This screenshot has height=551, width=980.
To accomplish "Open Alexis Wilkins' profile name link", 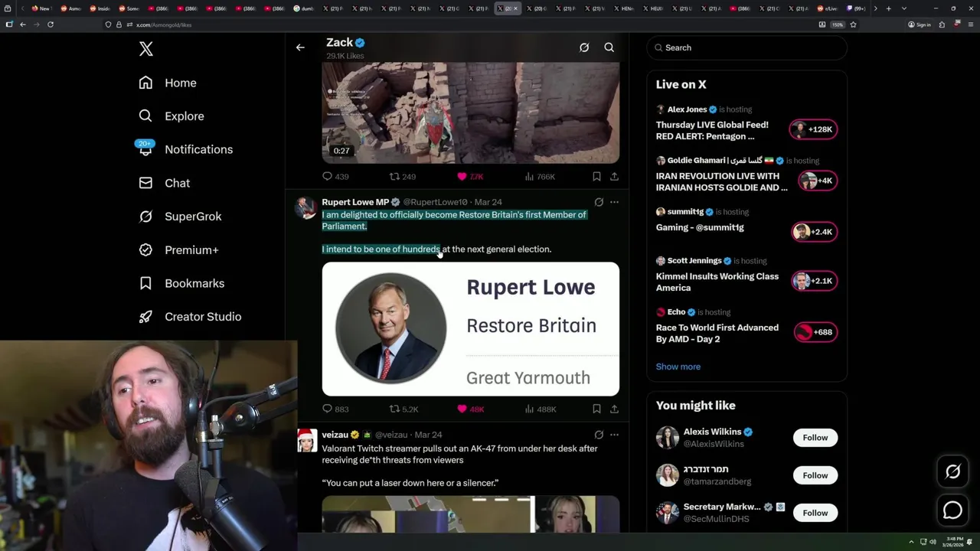I will coord(712,432).
